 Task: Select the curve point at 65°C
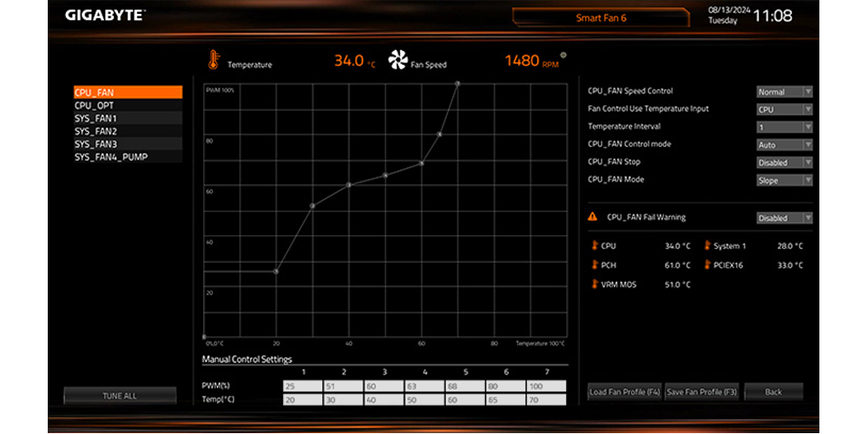(439, 134)
